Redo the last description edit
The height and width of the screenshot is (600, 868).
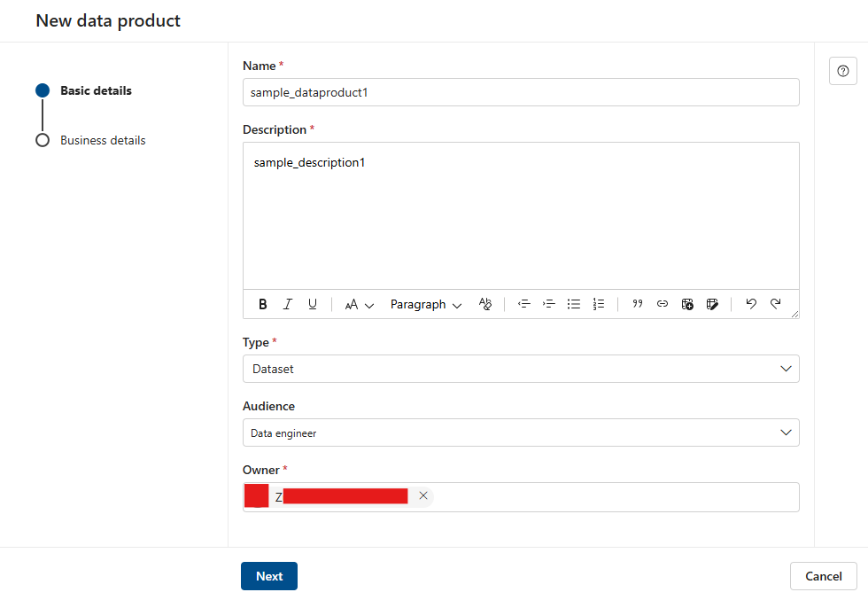(776, 304)
